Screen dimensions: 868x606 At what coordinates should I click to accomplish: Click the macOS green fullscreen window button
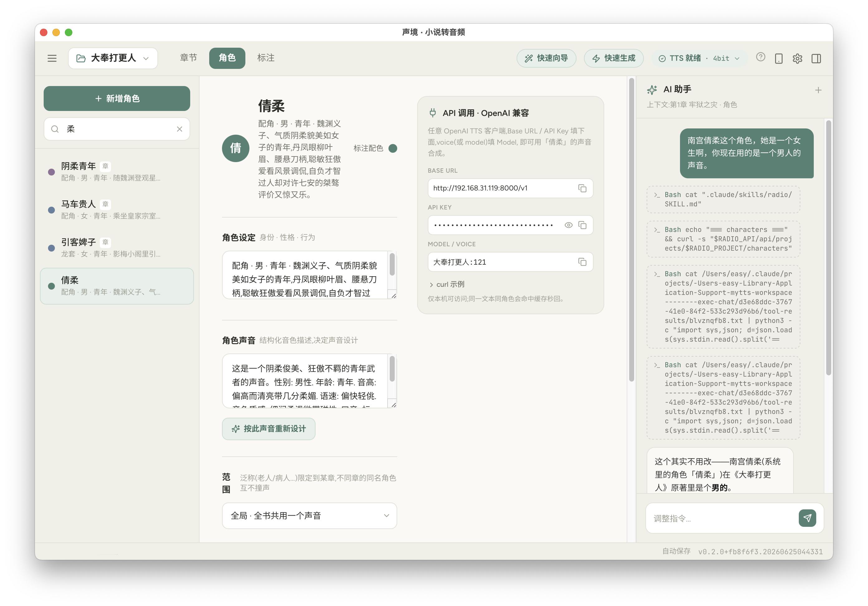68,32
